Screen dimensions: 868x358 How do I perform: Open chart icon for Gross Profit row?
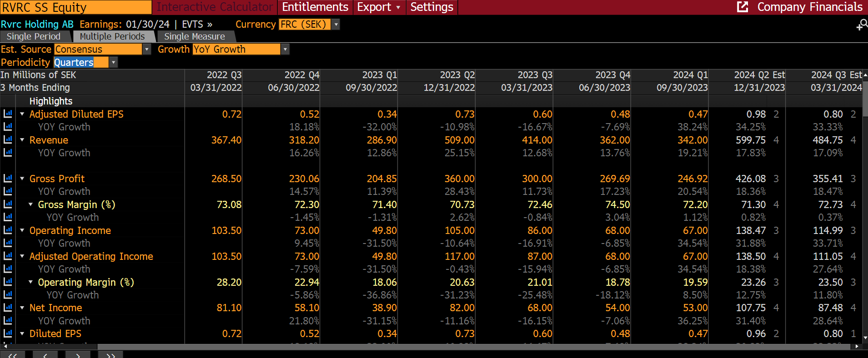tap(8, 179)
